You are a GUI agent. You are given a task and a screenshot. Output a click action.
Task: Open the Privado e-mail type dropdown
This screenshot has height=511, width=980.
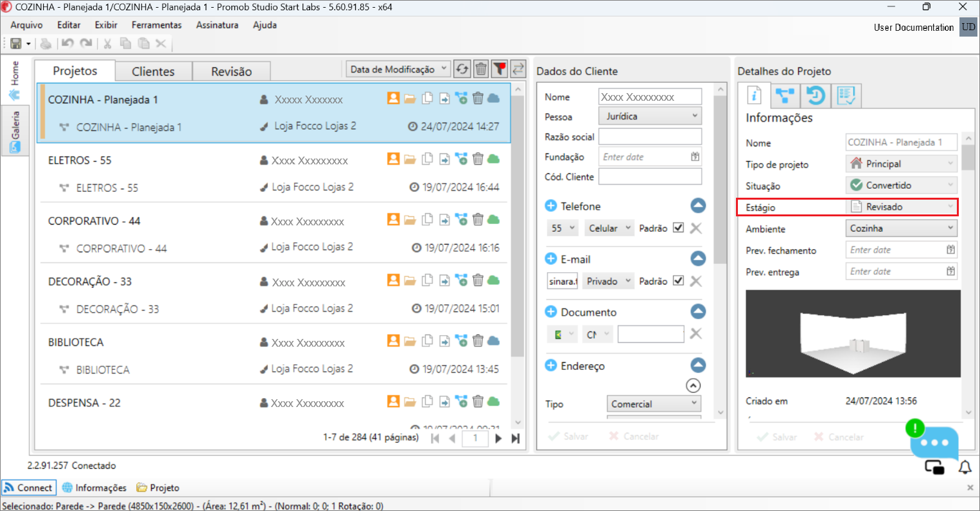click(608, 281)
